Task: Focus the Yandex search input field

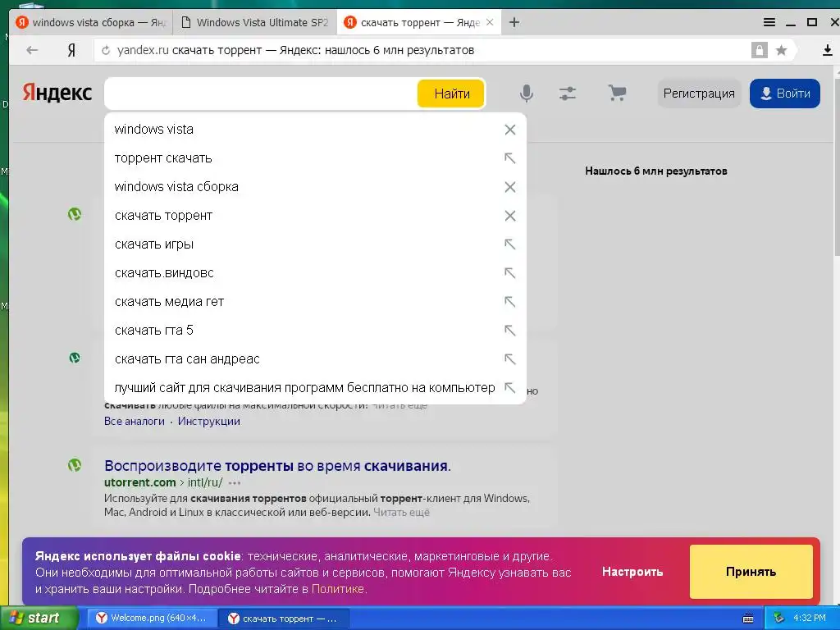Action: 261,94
